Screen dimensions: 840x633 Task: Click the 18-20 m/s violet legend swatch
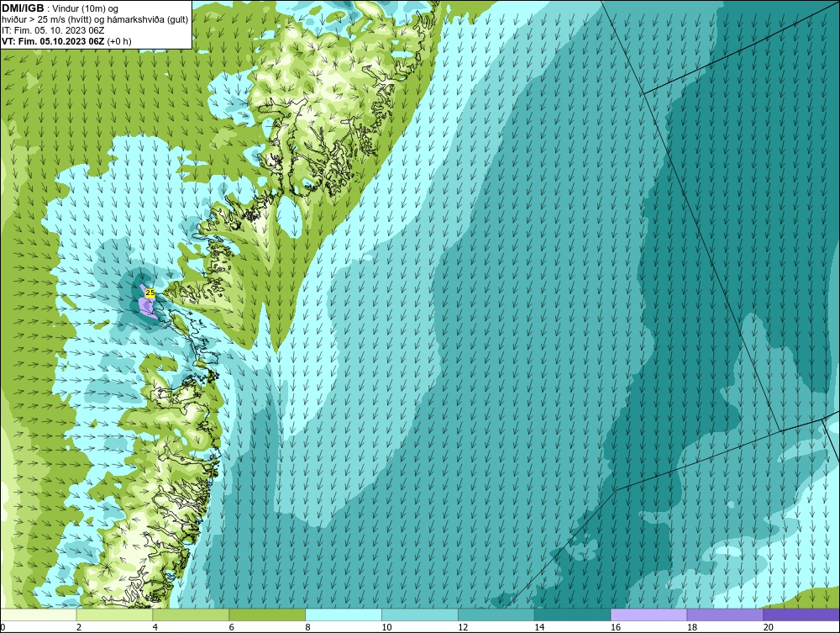pyautogui.click(x=726, y=615)
